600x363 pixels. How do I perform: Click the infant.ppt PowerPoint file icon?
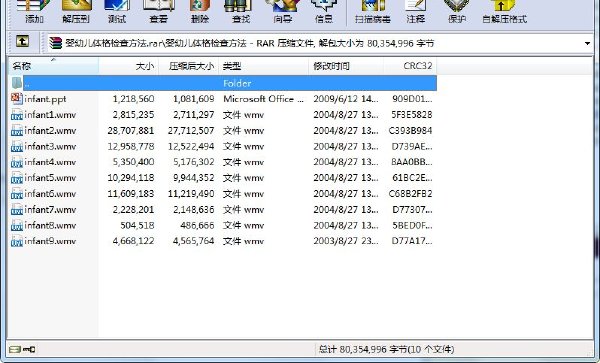tap(17, 99)
